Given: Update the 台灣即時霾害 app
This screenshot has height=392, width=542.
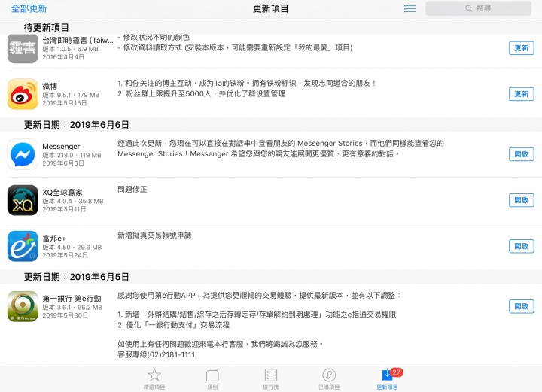Looking at the screenshot, I should [521, 48].
